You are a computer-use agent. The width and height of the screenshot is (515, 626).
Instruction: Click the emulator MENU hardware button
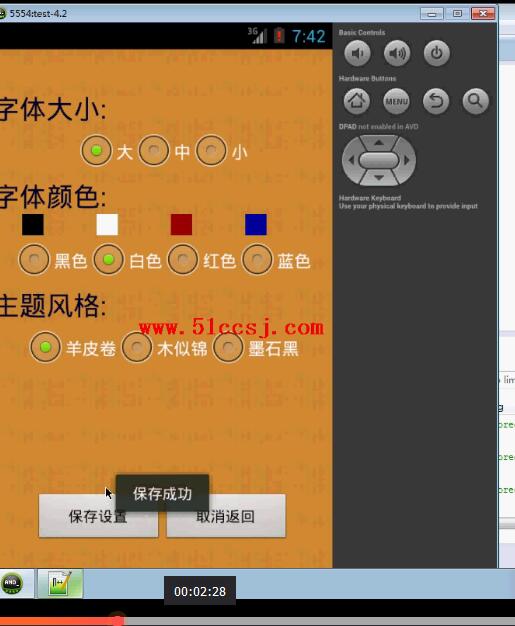[396, 101]
